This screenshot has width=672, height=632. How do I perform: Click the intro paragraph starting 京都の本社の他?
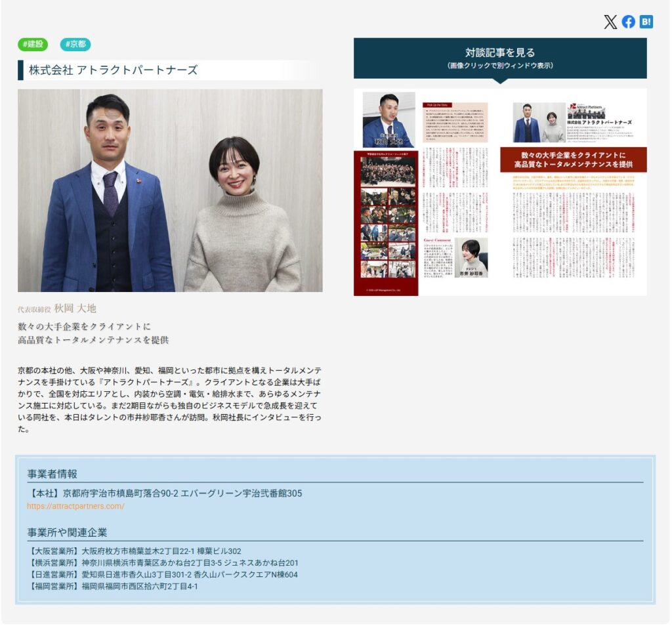170,400
